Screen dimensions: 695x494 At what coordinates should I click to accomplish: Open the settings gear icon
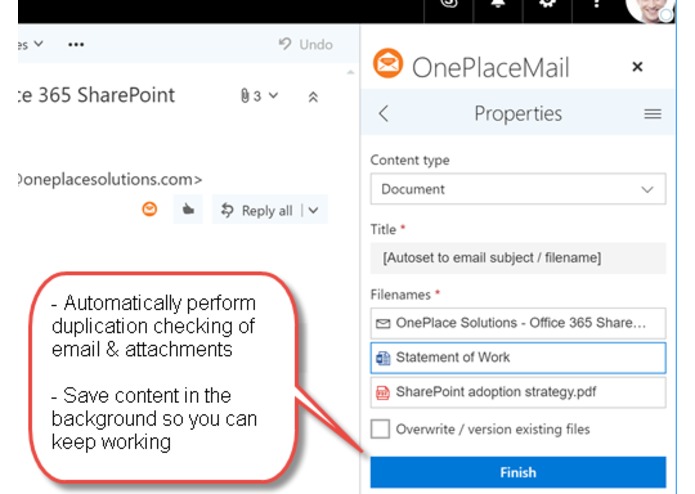548,4
